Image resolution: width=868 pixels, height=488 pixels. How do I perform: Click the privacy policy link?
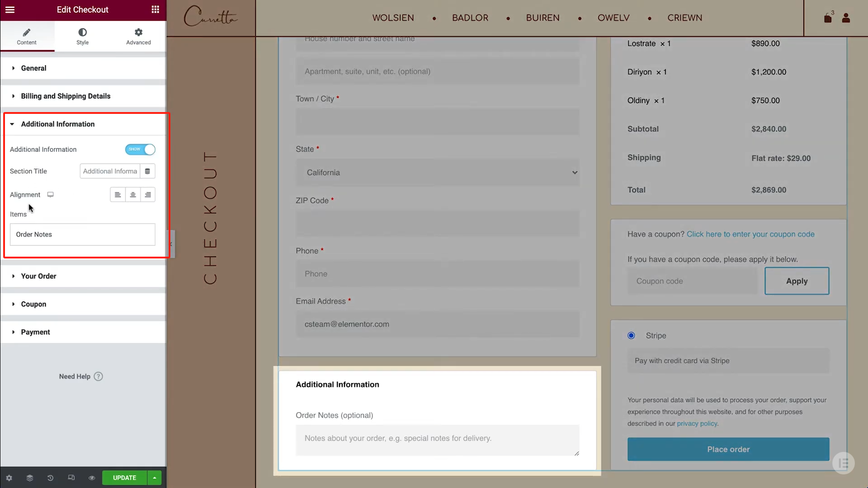pos(697,423)
